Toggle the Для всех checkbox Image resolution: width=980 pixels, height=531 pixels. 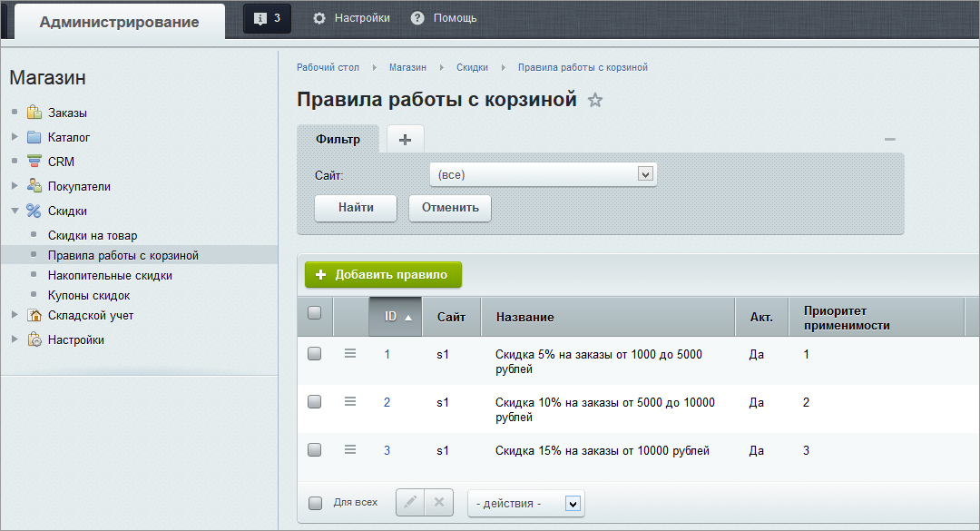(316, 503)
